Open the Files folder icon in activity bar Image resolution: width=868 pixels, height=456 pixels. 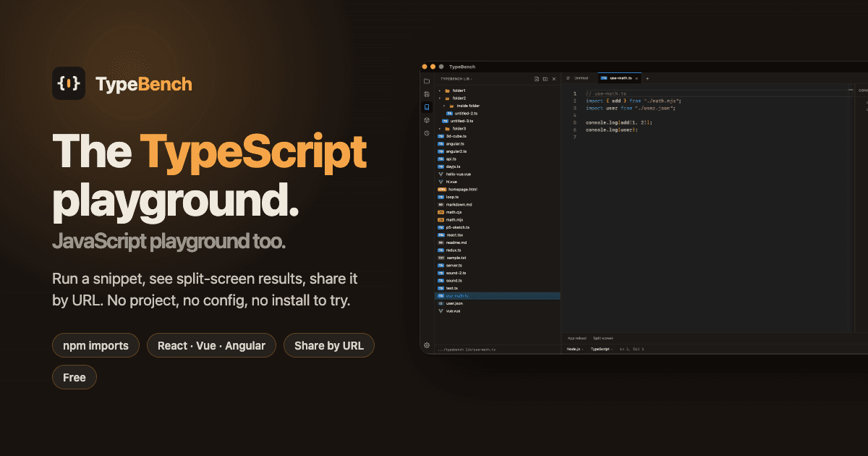[427, 81]
